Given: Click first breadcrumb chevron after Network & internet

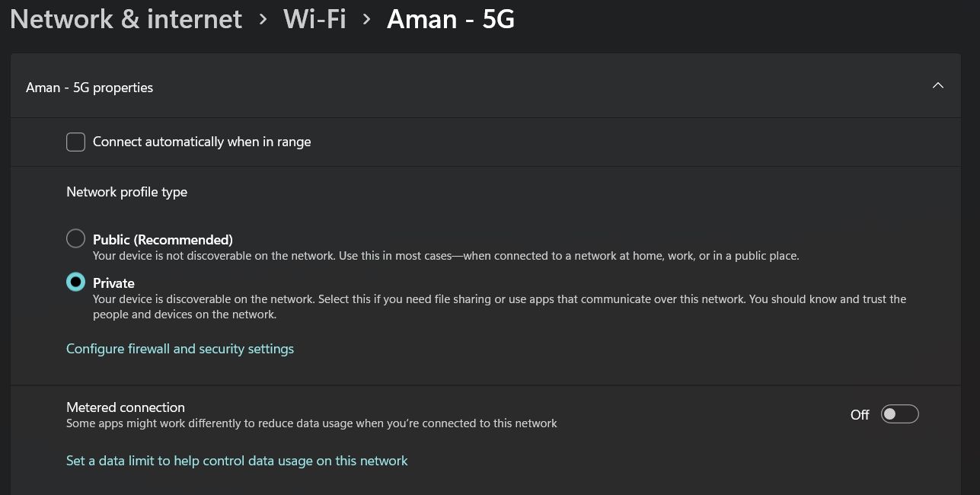Looking at the screenshot, I should pyautogui.click(x=263, y=19).
